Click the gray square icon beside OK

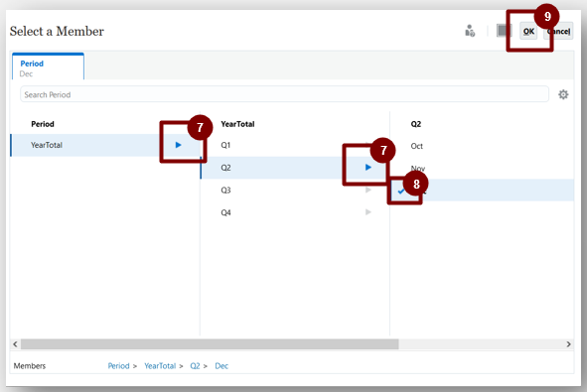click(x=504, y=31)
